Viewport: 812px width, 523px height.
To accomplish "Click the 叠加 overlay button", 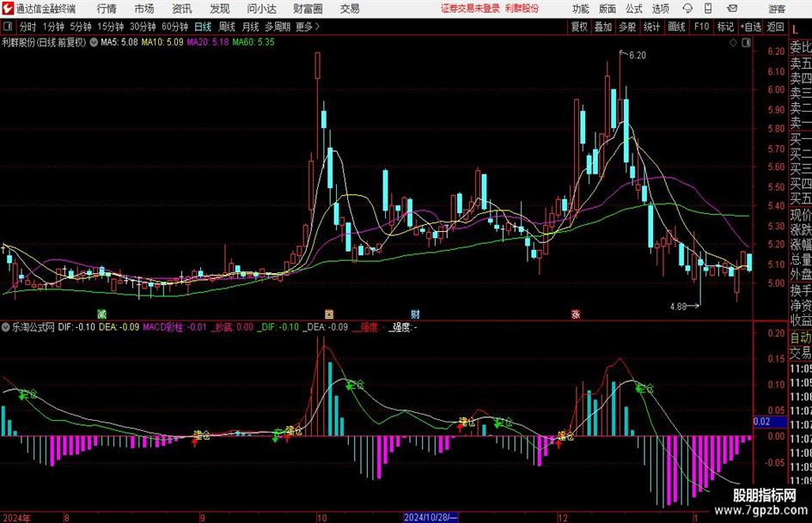I will pyautogui.click(x=603, y=27).
